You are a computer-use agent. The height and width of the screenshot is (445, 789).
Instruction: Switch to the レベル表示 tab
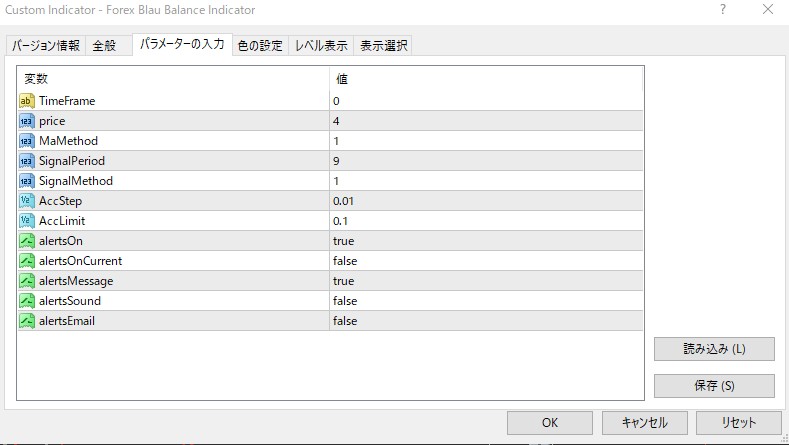(x=321, y=46)
